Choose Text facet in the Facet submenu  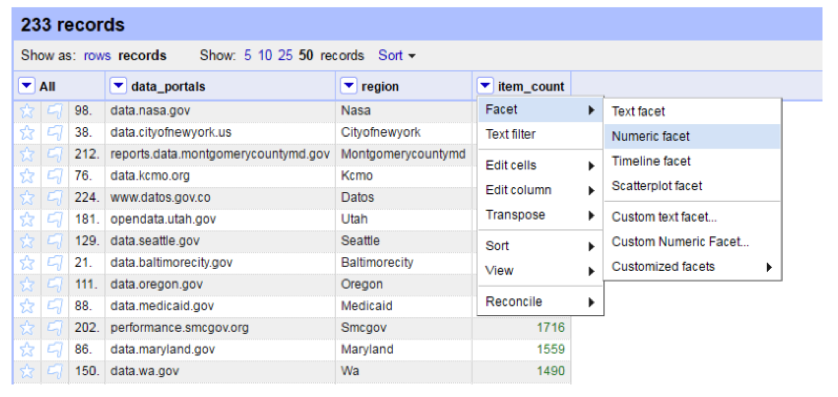(693, 112)
